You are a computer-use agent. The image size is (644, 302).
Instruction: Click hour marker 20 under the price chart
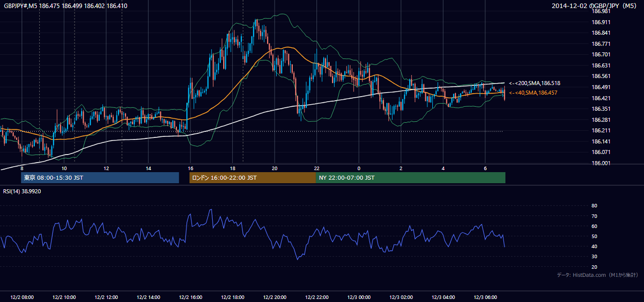[275, 168]
